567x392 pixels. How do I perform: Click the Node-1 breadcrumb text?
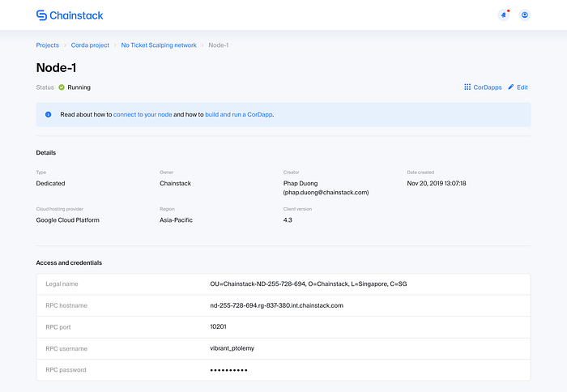[x=219, y=45]
